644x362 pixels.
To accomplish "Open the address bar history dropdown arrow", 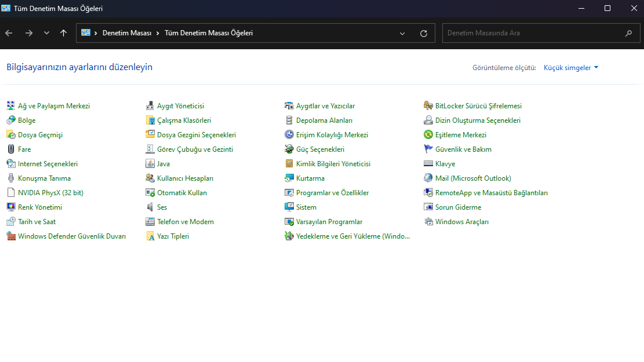I will 402,34.
